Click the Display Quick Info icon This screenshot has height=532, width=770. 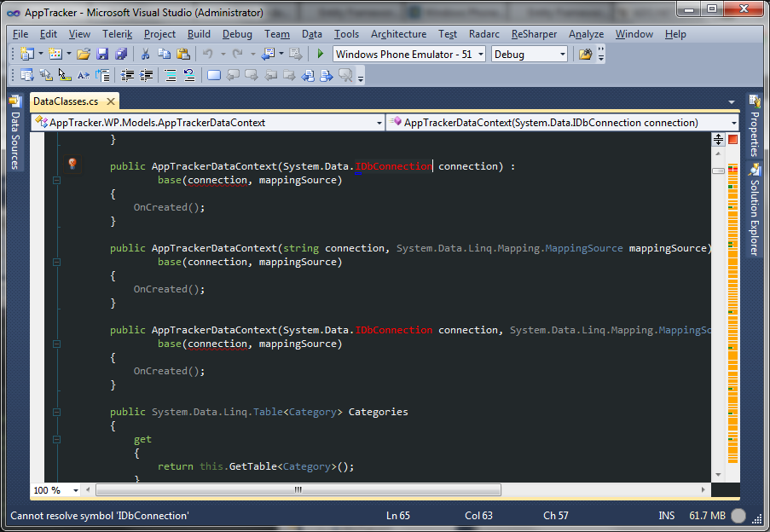65,75
